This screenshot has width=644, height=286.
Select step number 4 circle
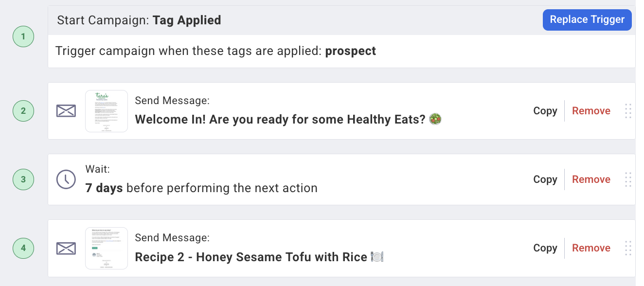pos(23,248)
